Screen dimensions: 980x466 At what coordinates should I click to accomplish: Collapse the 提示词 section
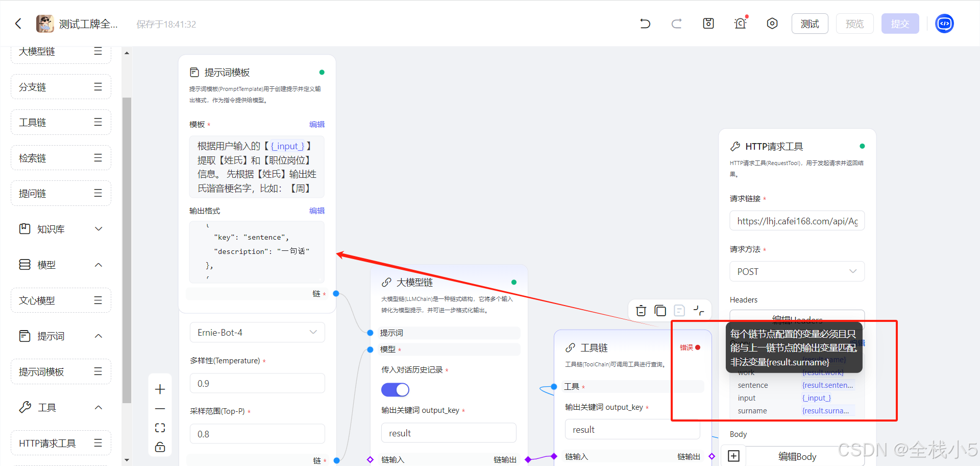[x=99, y=336]
